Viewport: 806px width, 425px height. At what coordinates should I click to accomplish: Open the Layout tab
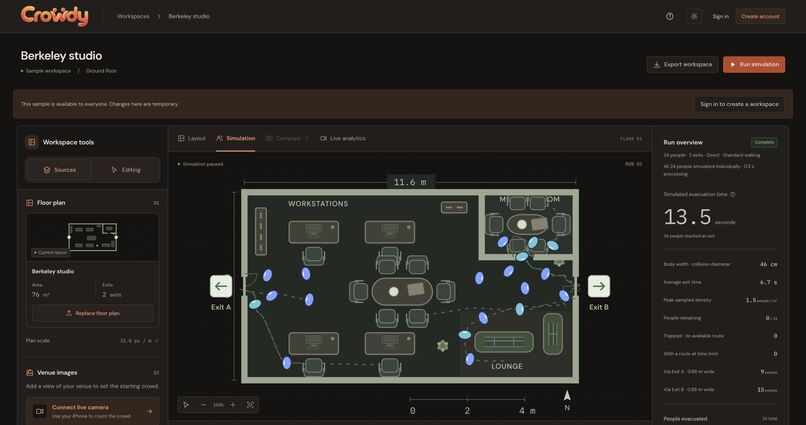coord(192,138)
